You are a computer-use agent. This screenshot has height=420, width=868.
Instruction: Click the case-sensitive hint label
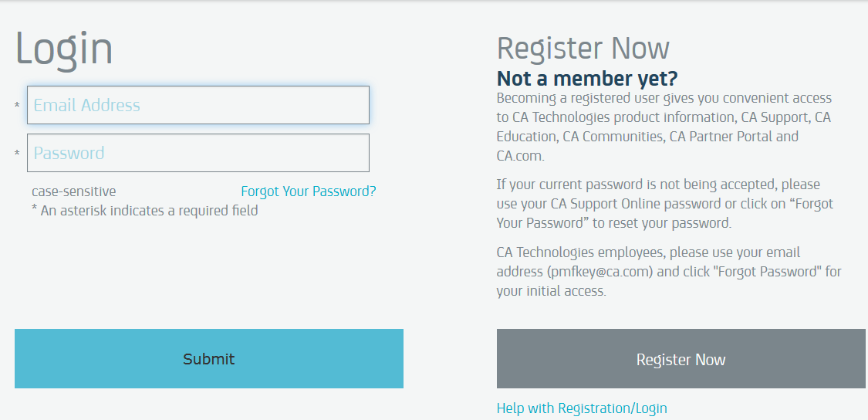tap(73, 191)
